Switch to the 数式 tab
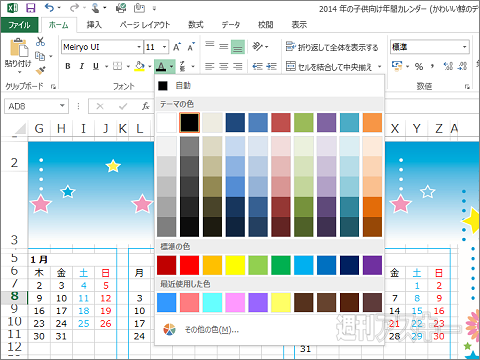 pyautogui.click(x=196, y=25)
